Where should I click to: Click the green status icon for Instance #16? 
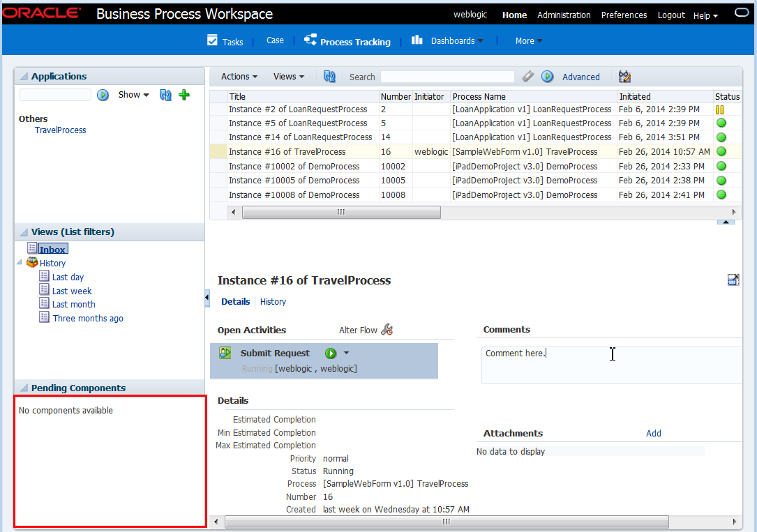(x=721, y=151)
